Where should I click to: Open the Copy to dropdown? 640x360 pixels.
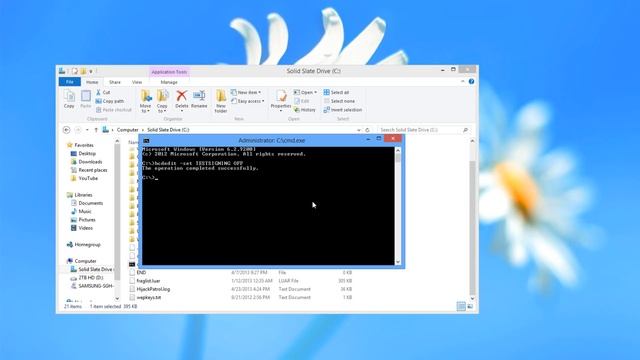162,102
